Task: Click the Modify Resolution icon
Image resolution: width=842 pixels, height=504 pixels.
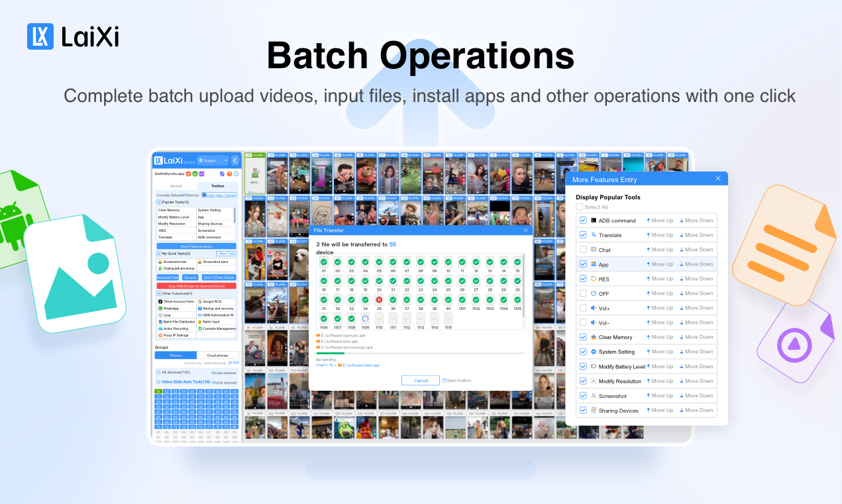Action: click(x=594, y=381)
